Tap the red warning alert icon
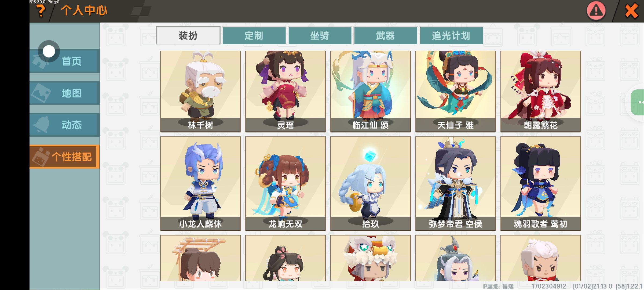The height and width of the screenshot is (290, 644). point(596,11)
